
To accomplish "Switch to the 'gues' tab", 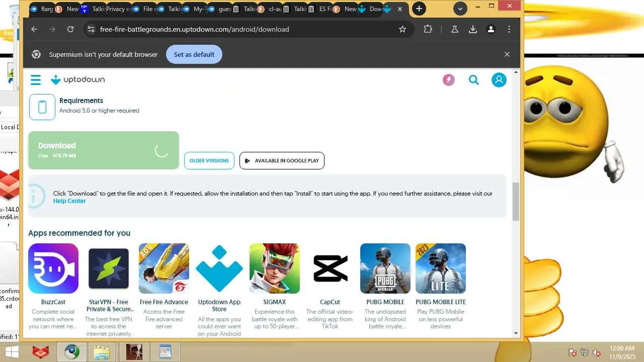I will [x=219, y=9].
